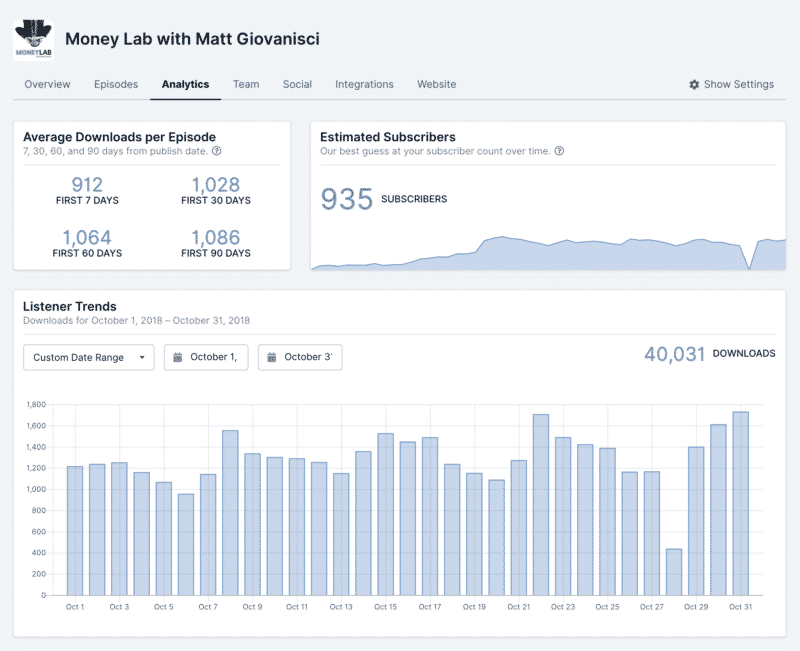Expand the Custom Date Range dropdown

coord(89,357)
